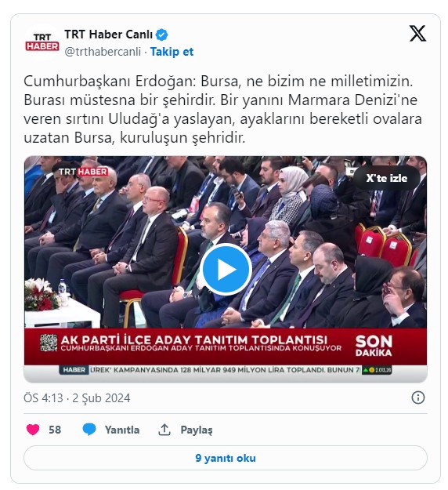
Task: Click the reply speech bubble icon
Action: (x=89, y=430)
